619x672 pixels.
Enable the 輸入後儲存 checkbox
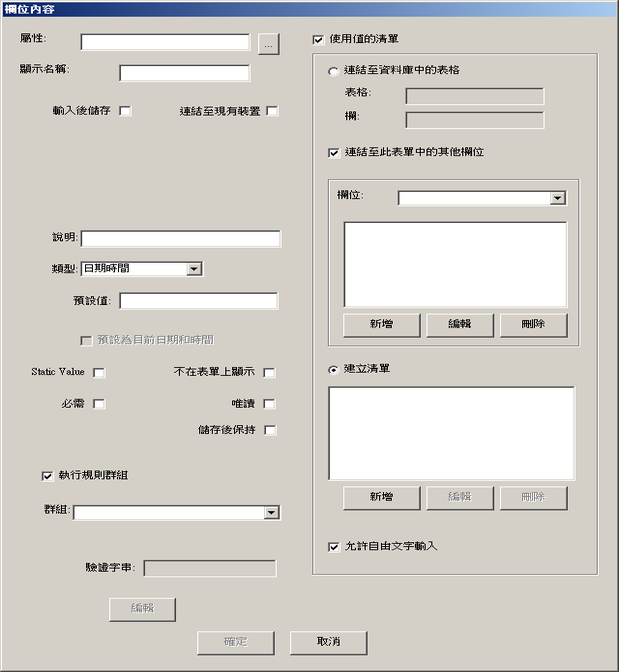pos(125,111)
